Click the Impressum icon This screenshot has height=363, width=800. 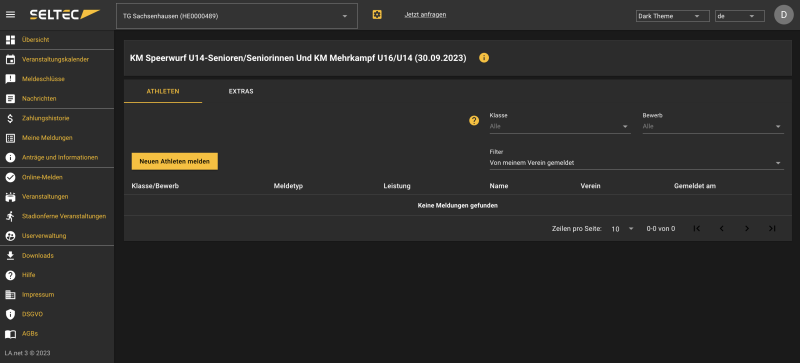pos(10,295)
